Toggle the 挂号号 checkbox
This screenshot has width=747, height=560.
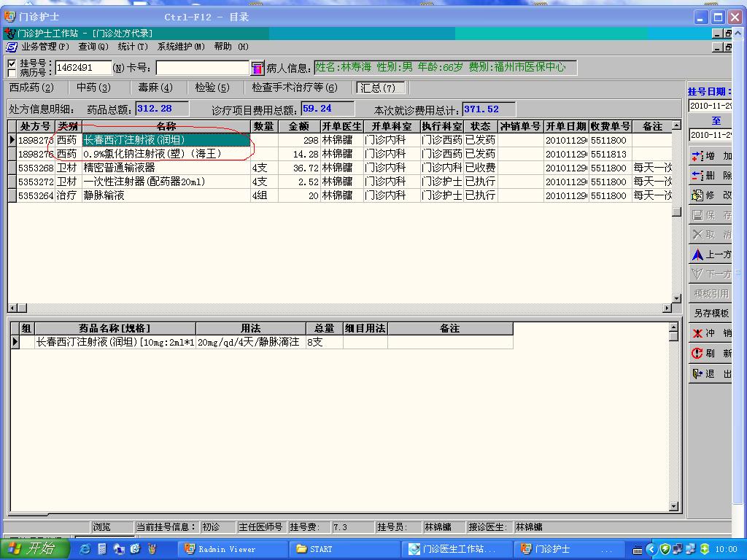point(12,63)
